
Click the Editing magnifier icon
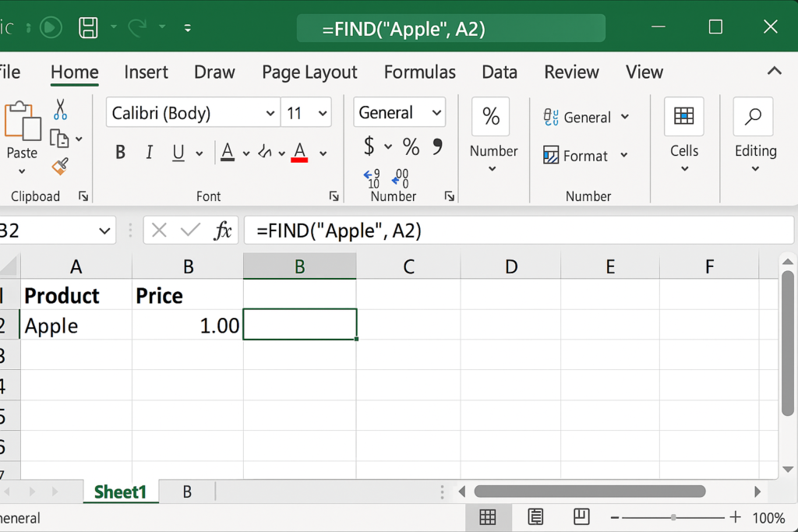753,117
